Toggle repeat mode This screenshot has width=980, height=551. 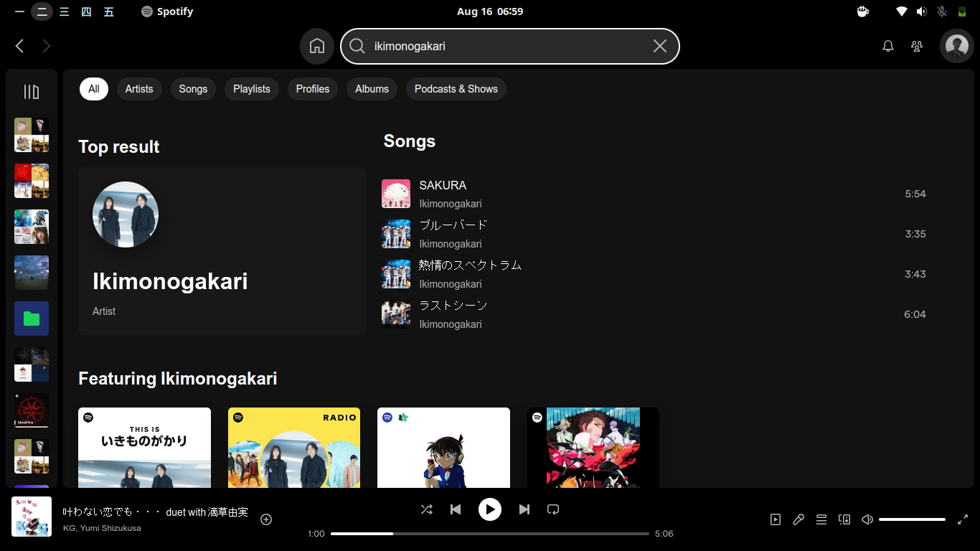[x=553, y=509]
